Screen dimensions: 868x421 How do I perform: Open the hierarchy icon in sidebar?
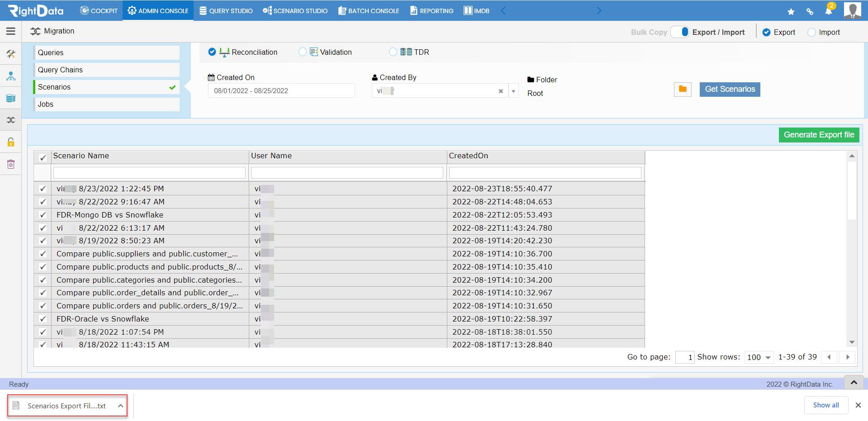(11, 76)
